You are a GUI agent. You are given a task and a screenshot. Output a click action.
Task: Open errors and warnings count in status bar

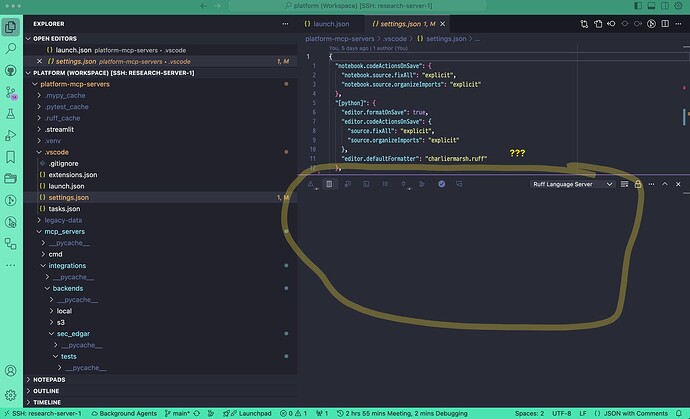tap(294, 413)
